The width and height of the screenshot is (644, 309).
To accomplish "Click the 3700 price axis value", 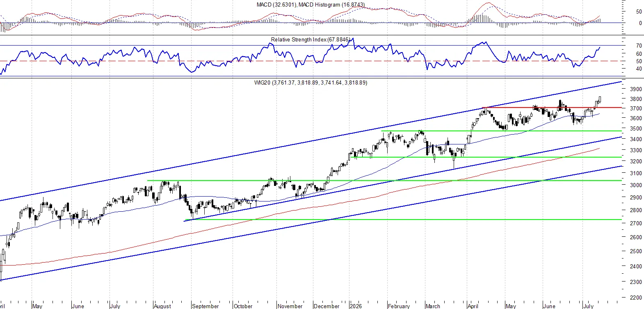I will (636, 109).
